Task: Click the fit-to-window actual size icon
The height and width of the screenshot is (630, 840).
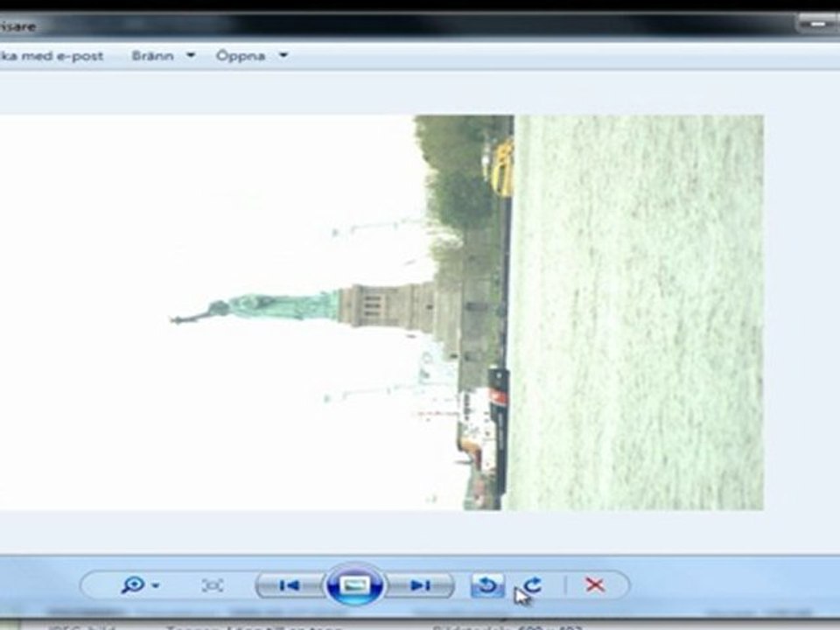Action: pyautogui.click(x=213, y=585)
